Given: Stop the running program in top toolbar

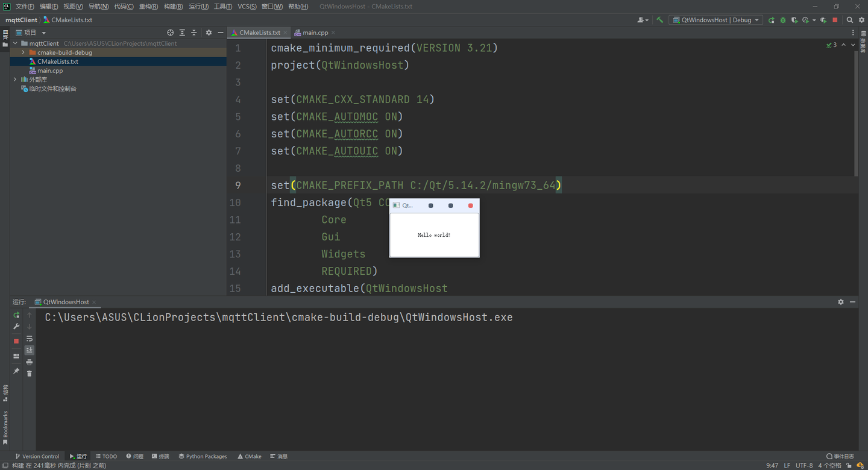Looking at the screenshot, I should click(x=835, y=20).
